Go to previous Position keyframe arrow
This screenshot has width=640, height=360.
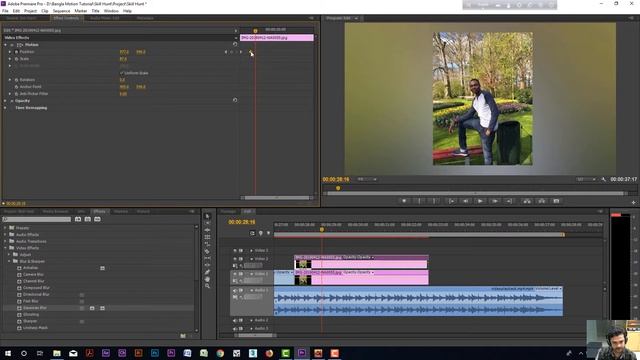226,52
